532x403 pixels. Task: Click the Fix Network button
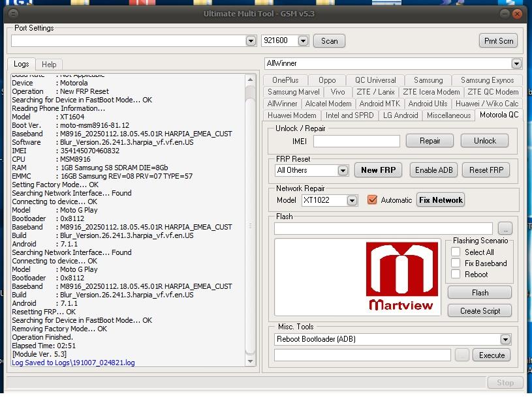click(x=441, y=200)
